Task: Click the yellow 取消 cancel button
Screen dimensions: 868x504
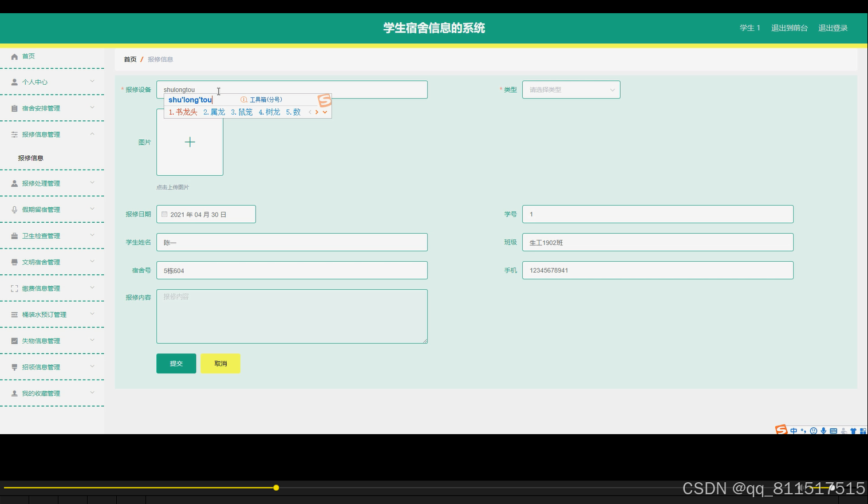Action: point(220,364)
